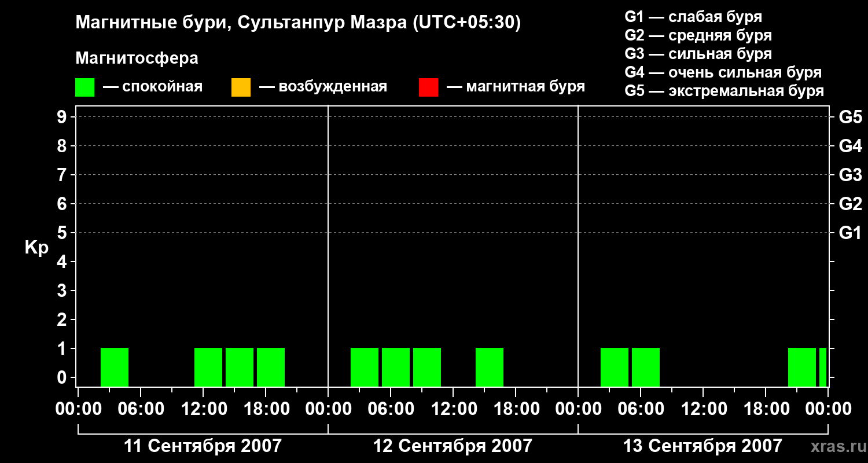Image resolution: width=868 pixels, height=463 pixels.
Task: Click the 'G1 — слабая буря' legend line
Action: tap(693, 17)
